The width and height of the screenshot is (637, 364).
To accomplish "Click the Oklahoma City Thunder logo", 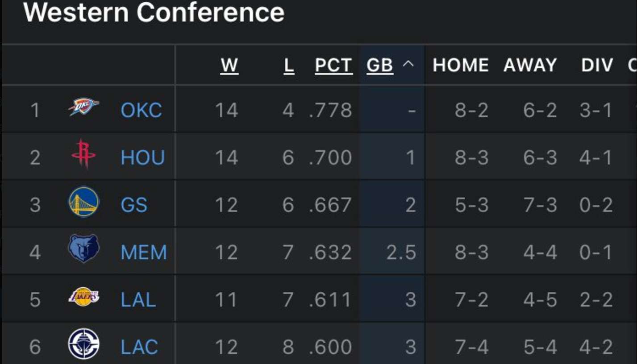I will [x=83, y=108].
